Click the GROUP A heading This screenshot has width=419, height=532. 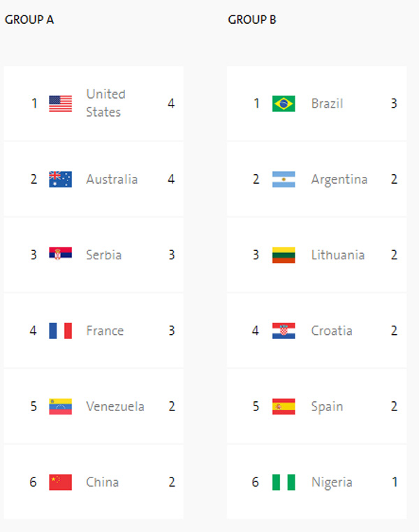pyautogui.click(x=29, y=20)
